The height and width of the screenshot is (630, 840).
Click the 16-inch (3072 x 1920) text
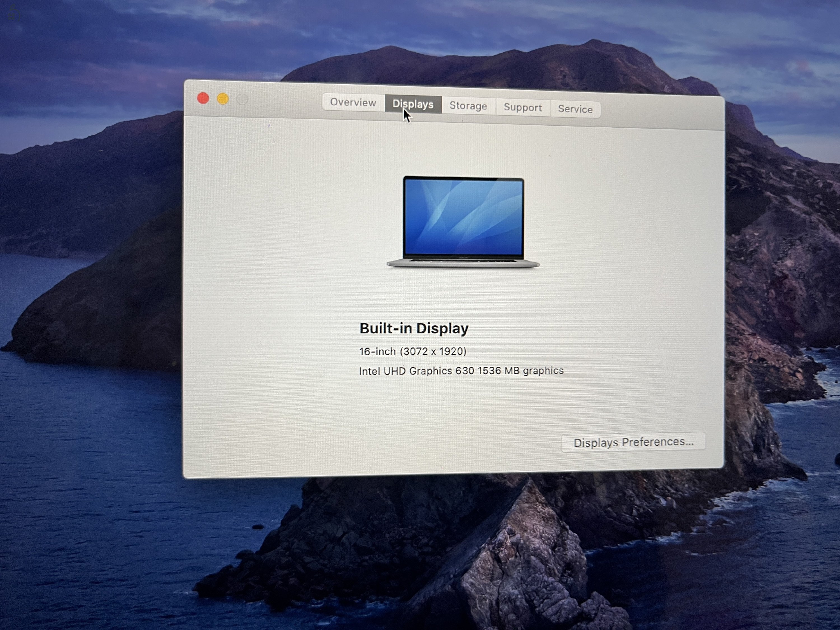tap(413, 352)
